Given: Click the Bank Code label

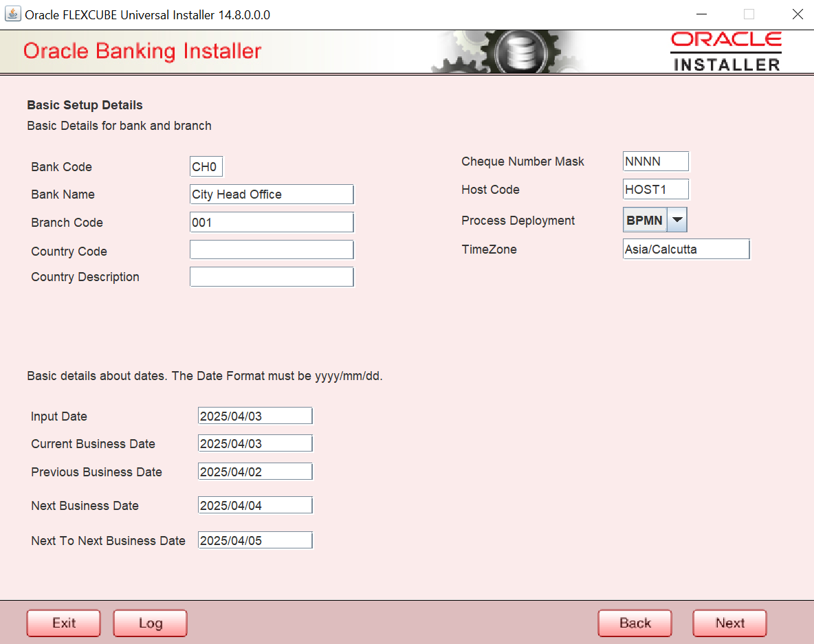Looking at the screenshot, I should [61, 166].
